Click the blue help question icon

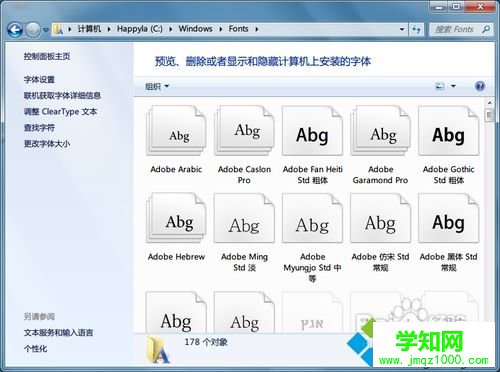tap(480, 86)
